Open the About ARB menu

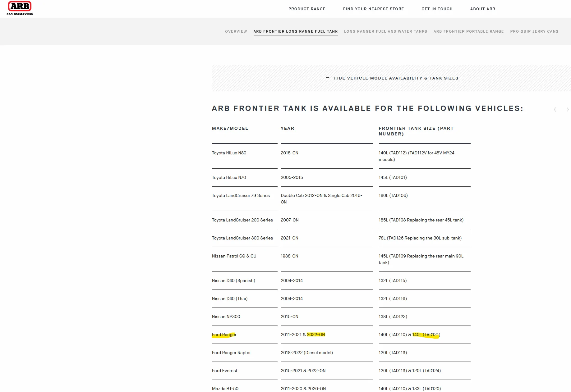(482, 9)
